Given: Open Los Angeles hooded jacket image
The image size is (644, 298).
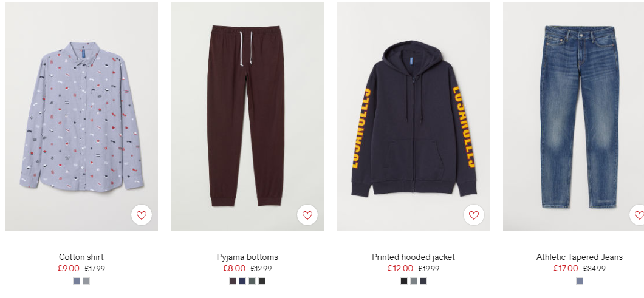Looking at the screenshot, I should click(x=414, y=117).
